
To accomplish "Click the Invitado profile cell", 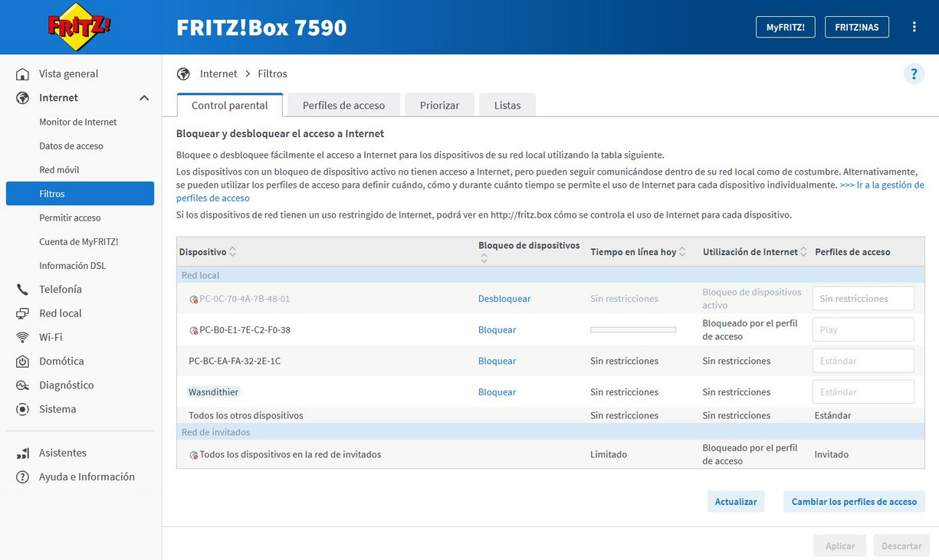I will pyautogui.click(x=832, y=455).
